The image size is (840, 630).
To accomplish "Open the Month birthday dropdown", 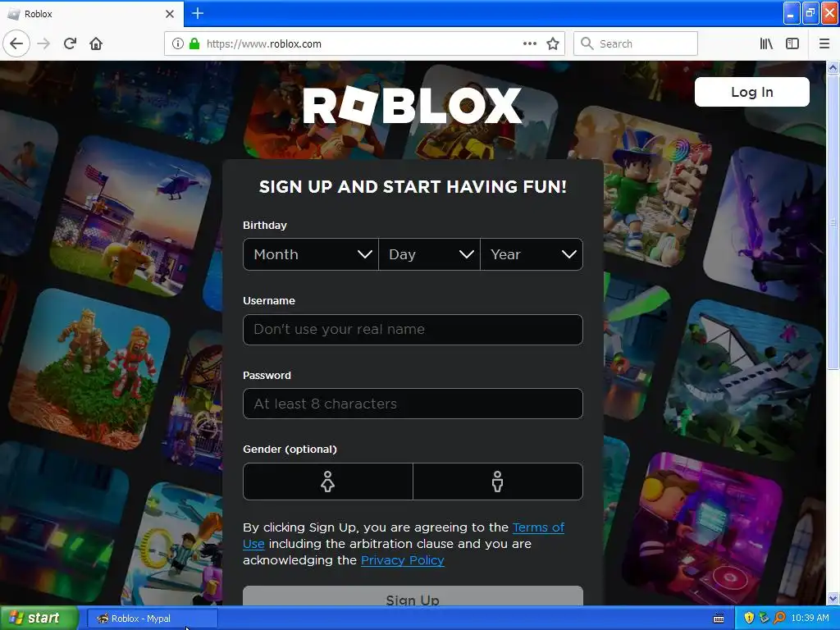I will [x=311, y=254].
